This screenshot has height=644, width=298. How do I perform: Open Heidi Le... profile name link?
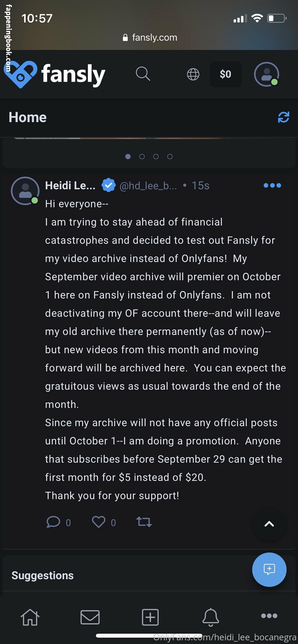coord(70,185)
